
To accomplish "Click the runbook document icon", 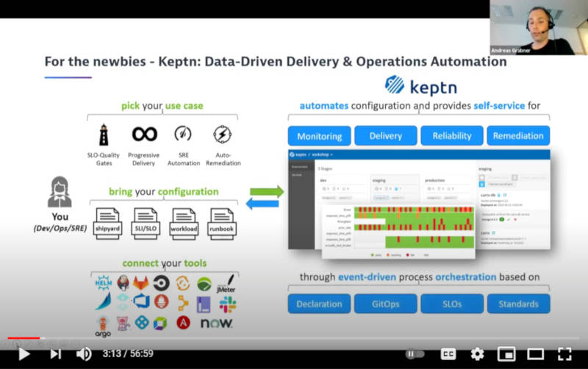I will point(222,223).
